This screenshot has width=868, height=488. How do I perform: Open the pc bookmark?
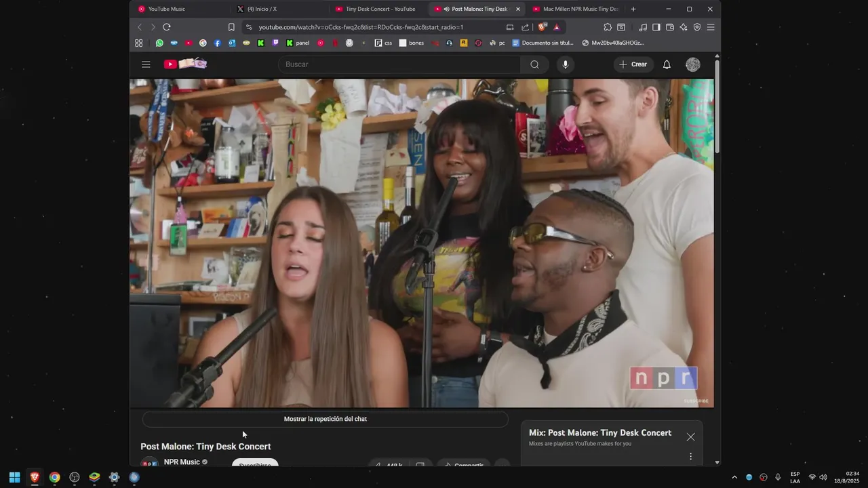pos(497,43)
